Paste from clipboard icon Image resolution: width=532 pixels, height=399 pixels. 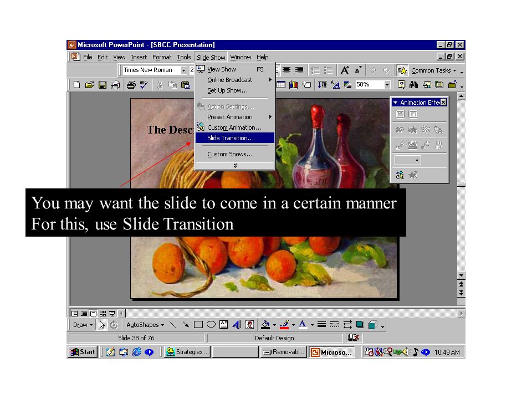(186, 85)
